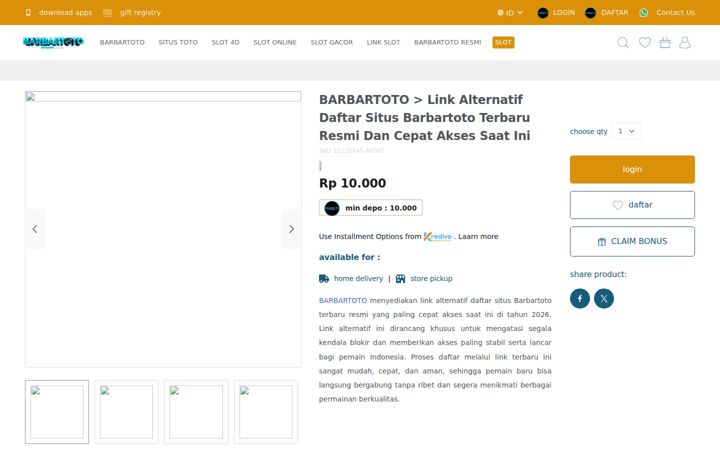Image resolution: width=720 pixels, height=450 pixels.
Task: Add to wishlist with the daftar button
Action: 632,205
